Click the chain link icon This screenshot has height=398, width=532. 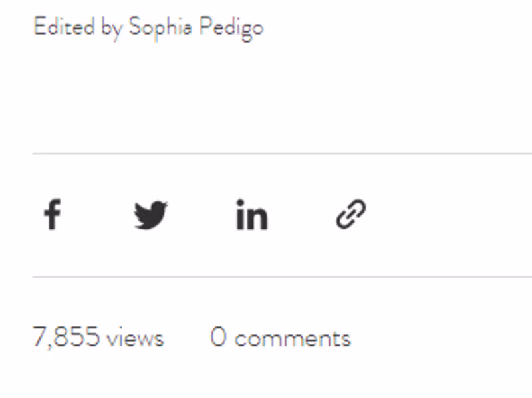point(351,214)
